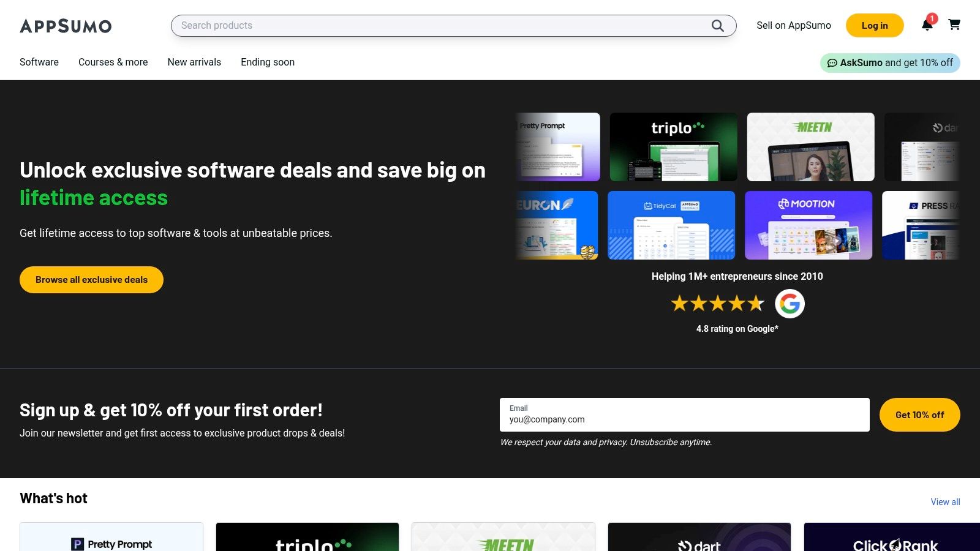Click the five-star rating graphic
Image resolution: width=980 pixels, height=551 pixels.
(717, 303)
